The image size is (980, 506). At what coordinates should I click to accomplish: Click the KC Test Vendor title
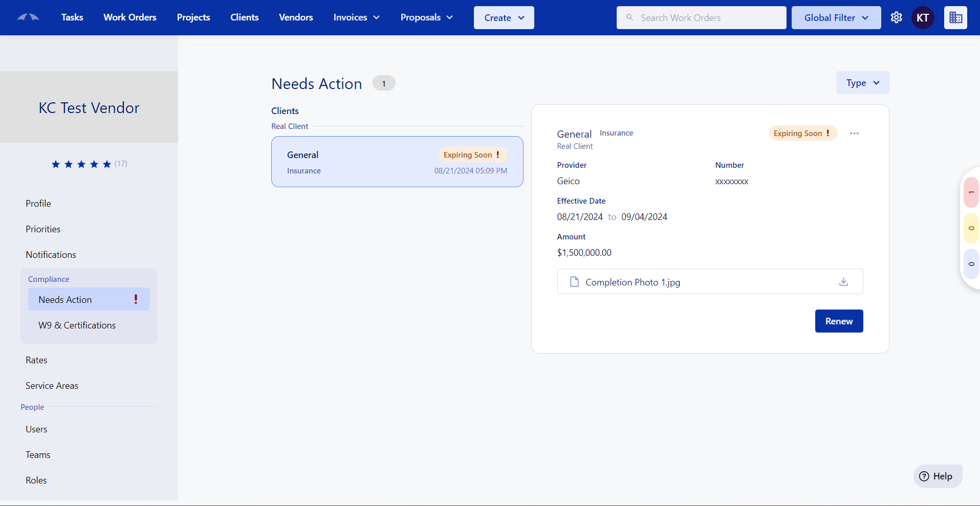(89, 108)
